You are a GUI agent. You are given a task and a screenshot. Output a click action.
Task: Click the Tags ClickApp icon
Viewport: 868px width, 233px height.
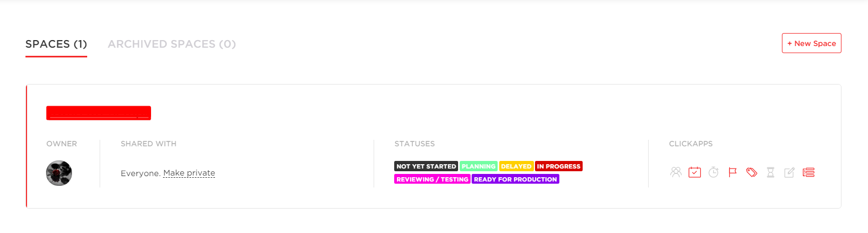[752, 172]
